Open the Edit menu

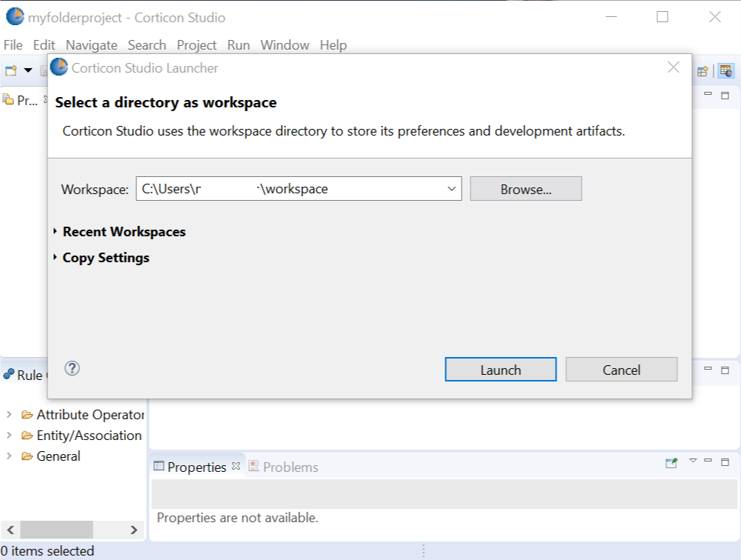coord(44,45)
